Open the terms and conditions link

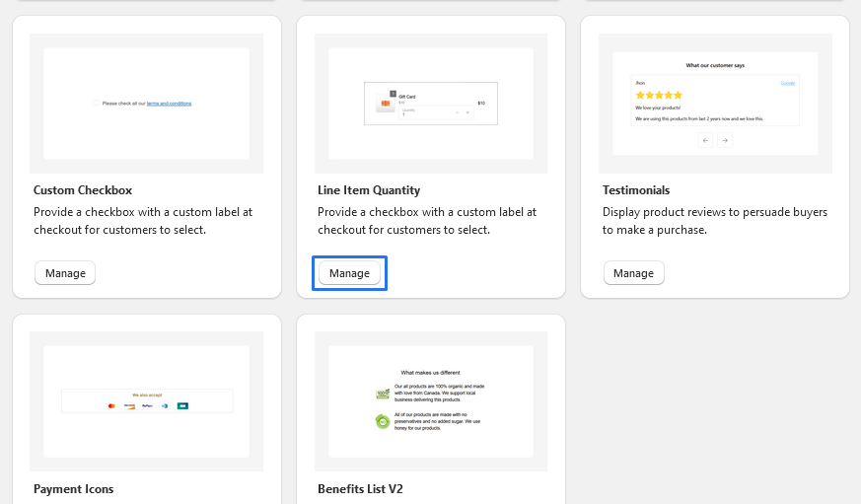pyautogui.click(x=169, y=104)
